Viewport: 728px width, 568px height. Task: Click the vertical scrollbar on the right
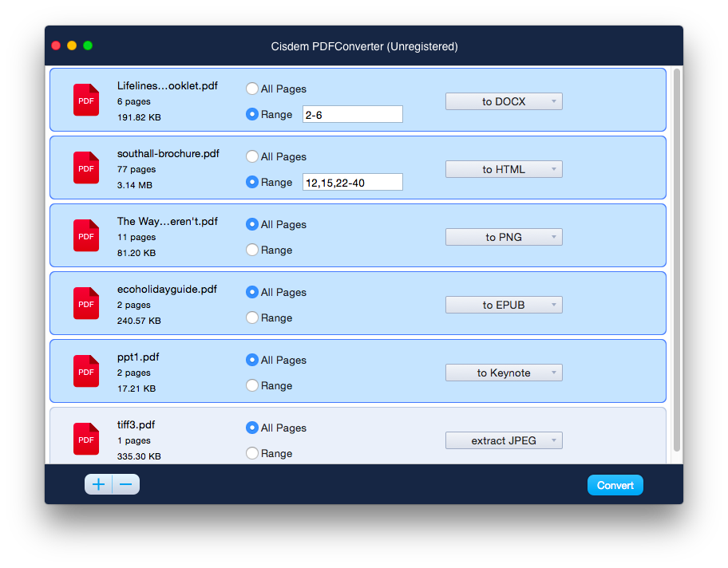(x=678, y=239)
